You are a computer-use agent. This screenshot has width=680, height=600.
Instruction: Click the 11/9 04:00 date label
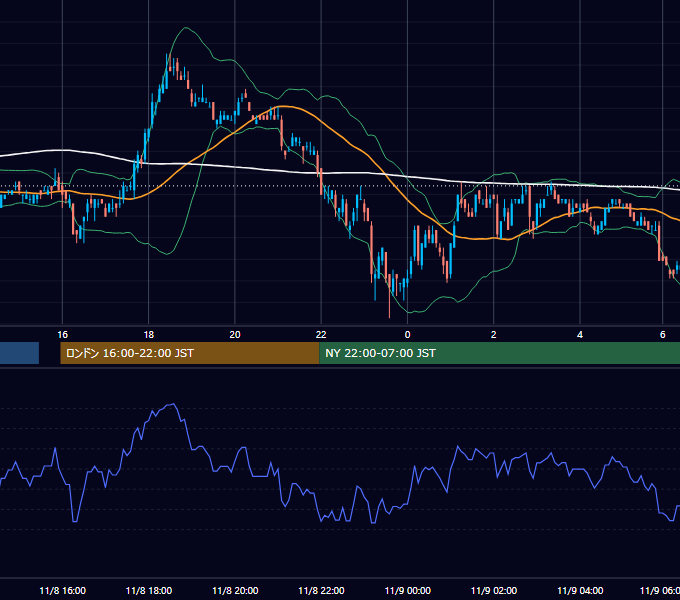(x=580, y=590)
